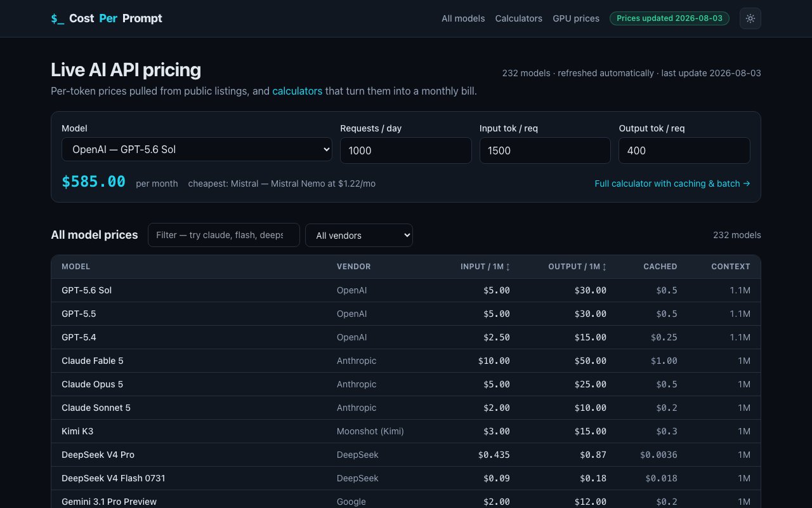Click the Kimi K3 model row
The height and width of the screenshot is (508, 812).
tap(406, 431)
